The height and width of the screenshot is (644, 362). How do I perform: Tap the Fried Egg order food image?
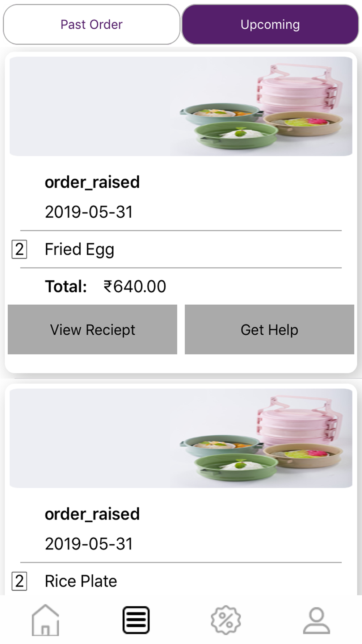(x=181, y=106)
